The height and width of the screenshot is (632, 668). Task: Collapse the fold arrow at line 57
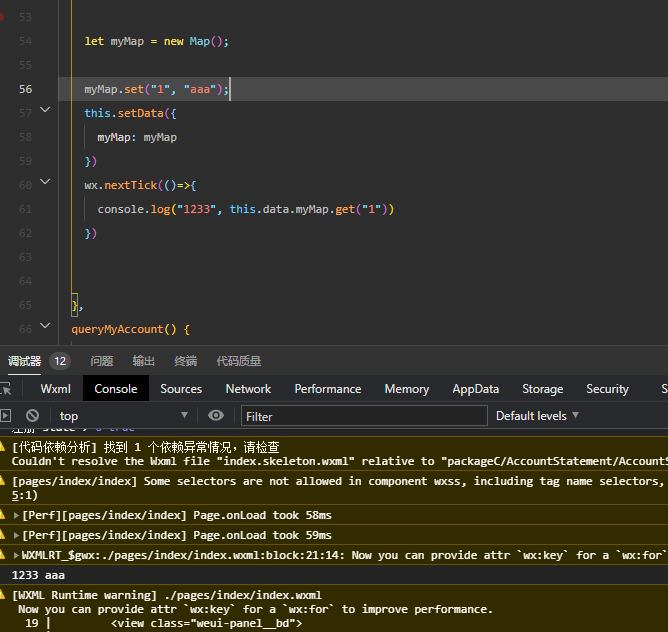45,110
